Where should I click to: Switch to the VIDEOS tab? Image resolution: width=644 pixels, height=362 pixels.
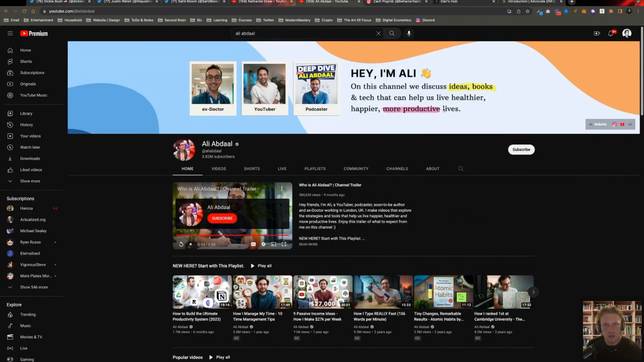(x=218, y=169)
